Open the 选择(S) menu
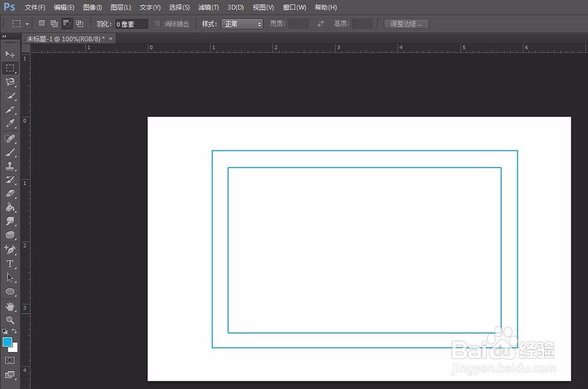Image resolution: width=588 pixels, height=389 pixels. (179, 7)
